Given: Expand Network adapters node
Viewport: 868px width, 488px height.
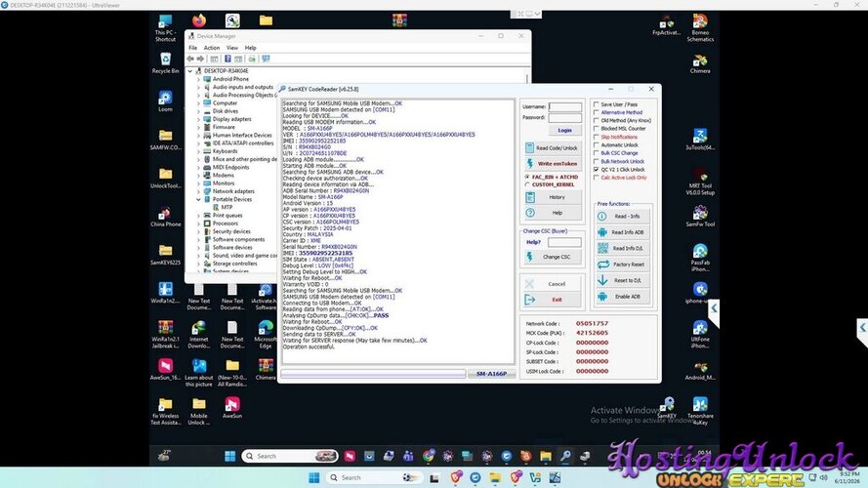Looking at the screenshot, I should (198, 191).
